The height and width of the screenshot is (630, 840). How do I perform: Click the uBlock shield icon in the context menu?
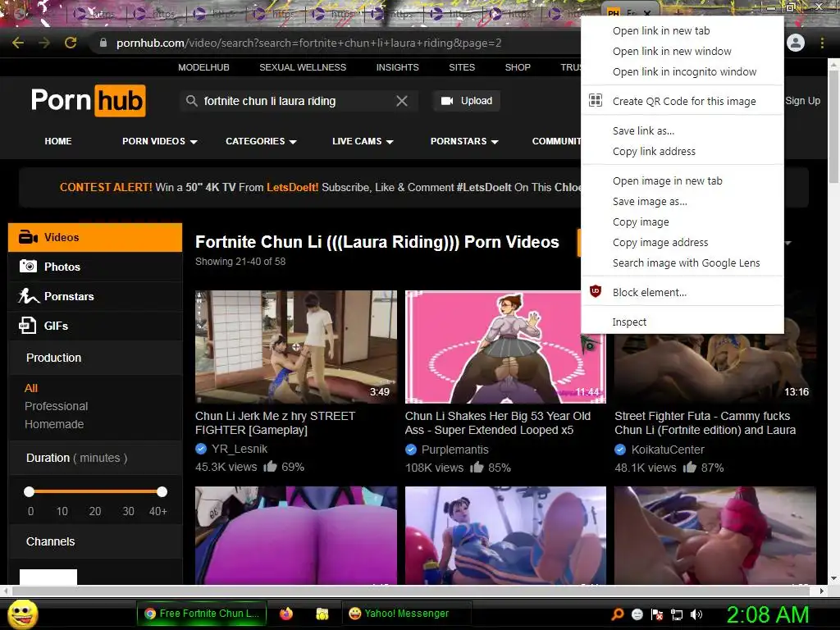pos(596,291)
